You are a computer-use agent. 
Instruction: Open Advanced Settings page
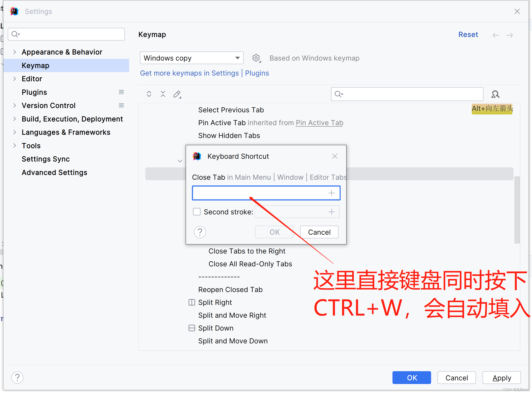tap(55, 172)
